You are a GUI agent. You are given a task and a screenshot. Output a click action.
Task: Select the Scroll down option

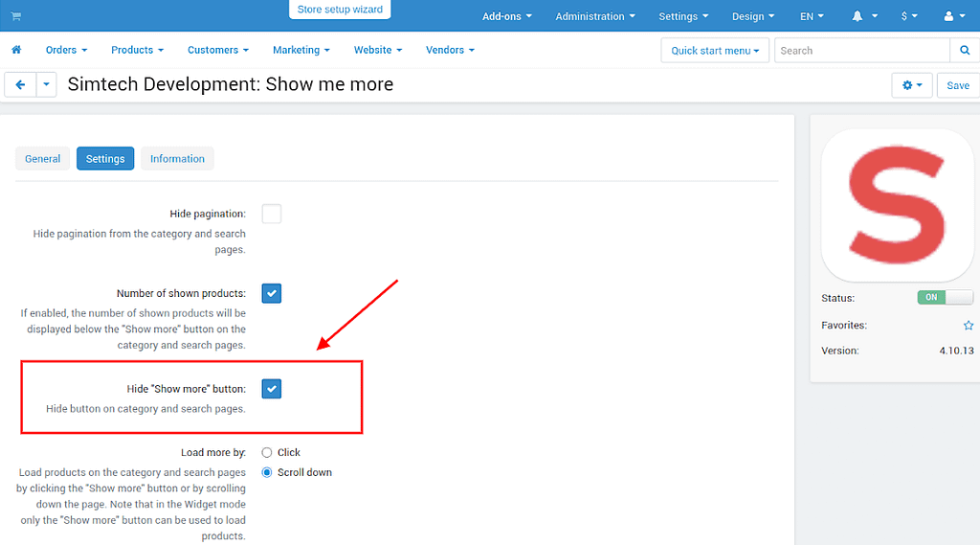[267, 472]
